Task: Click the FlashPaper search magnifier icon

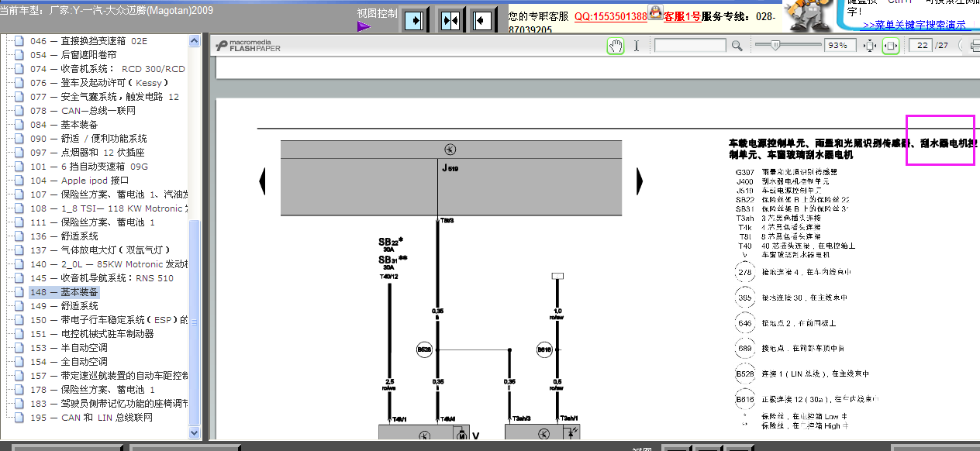Action: [737, 46]
